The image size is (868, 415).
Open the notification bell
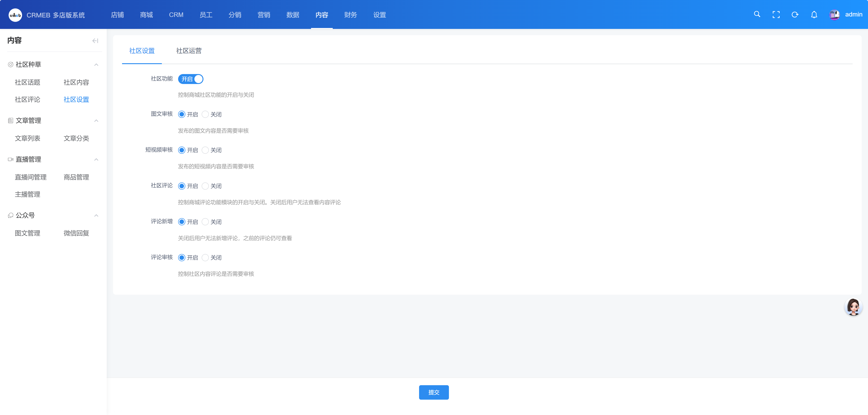[814, 14]
